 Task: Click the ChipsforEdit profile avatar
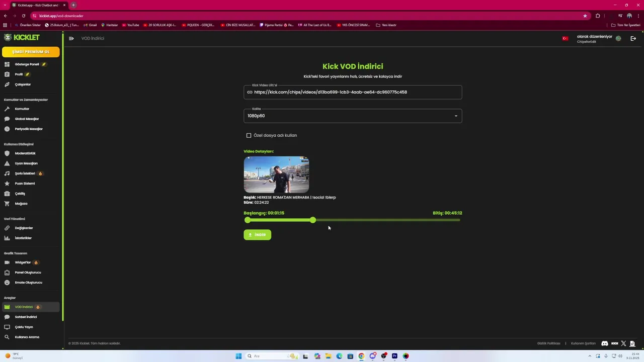click(618, 38)
